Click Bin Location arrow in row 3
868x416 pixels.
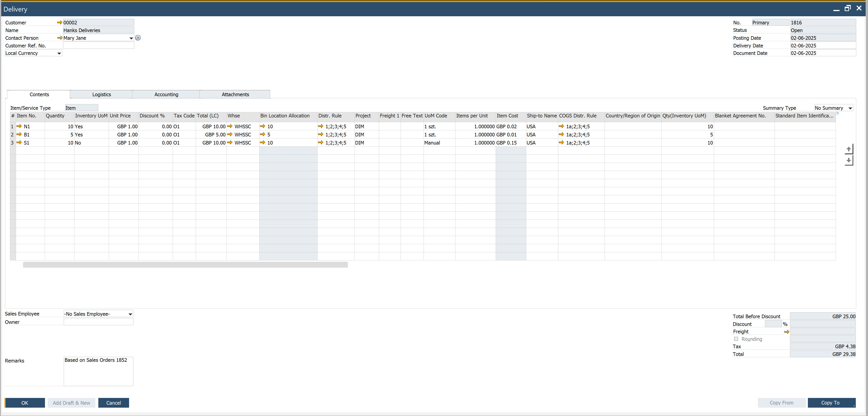[x=262, y=143]
